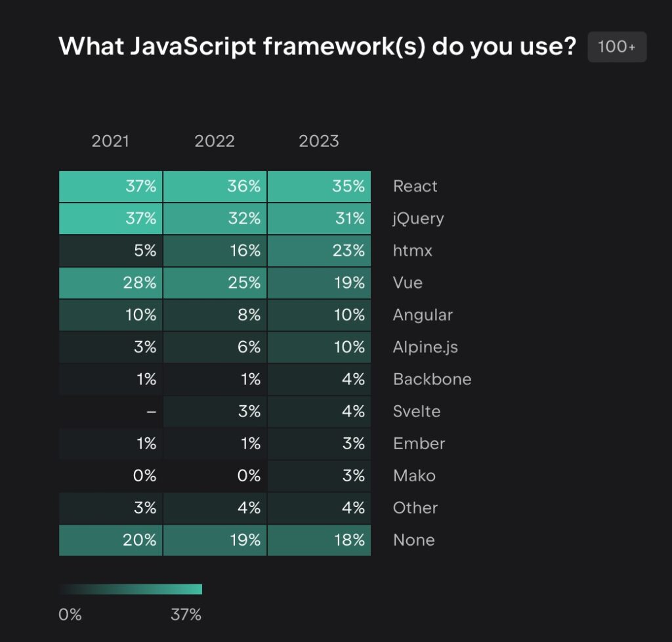The width and height of the screenshot is (672, 642).
Task: Select React's 35% cell for 2023
Action: [319, 186]
